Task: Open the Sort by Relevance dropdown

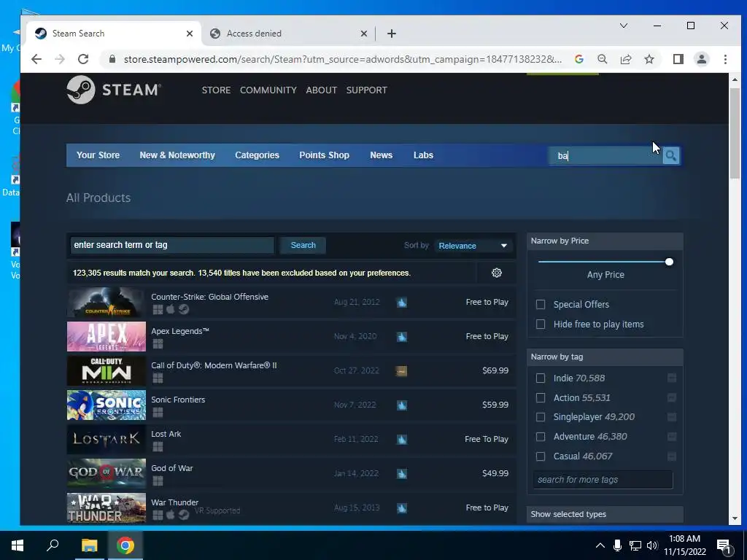Action: pyautogui.click(x=473, y=246)
